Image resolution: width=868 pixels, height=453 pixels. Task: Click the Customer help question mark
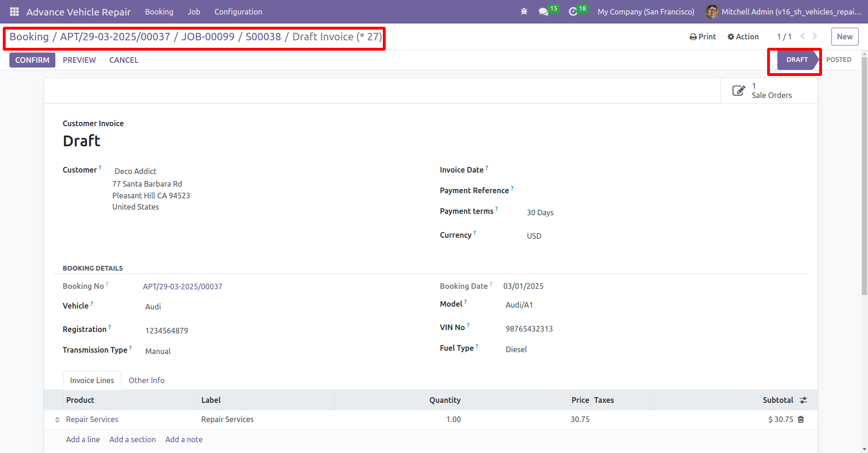point(100,167)
